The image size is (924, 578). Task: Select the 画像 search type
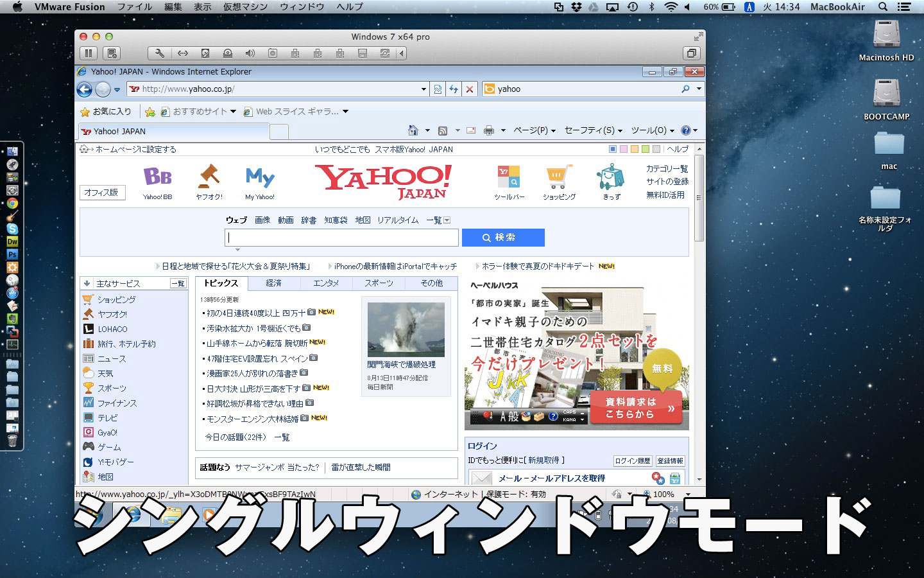click(x=262, y=220)
